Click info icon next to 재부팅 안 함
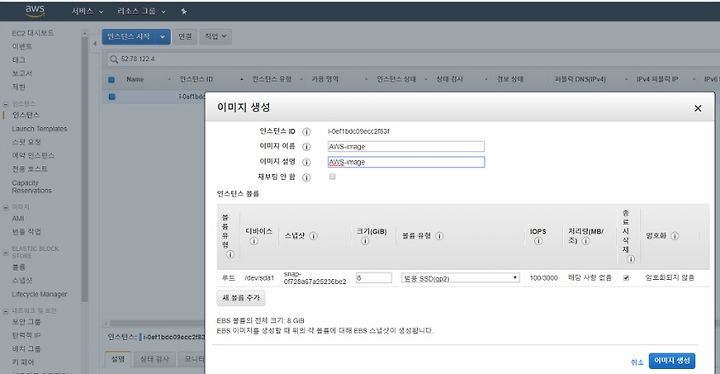This screenshot has height=374, width=720. click(x=306, y=177)
